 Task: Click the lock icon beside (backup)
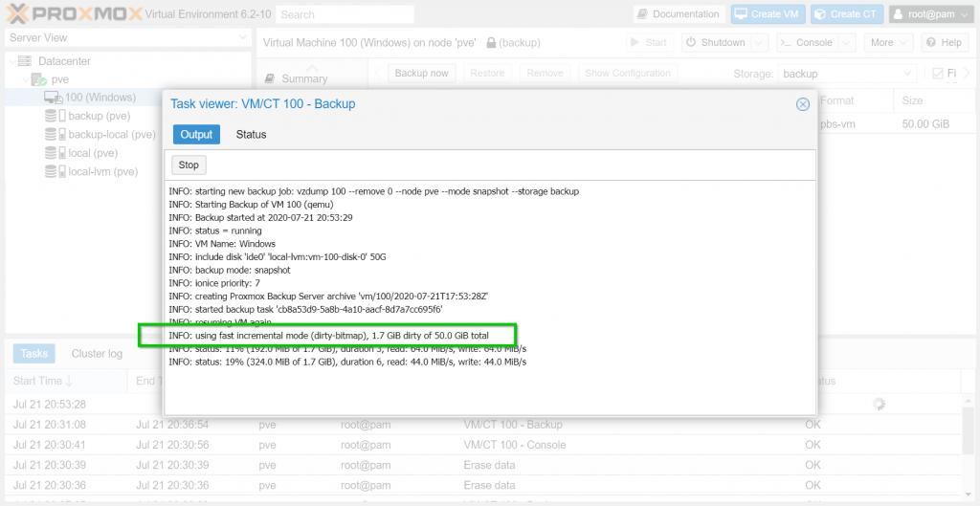click(x=491, y=42)
